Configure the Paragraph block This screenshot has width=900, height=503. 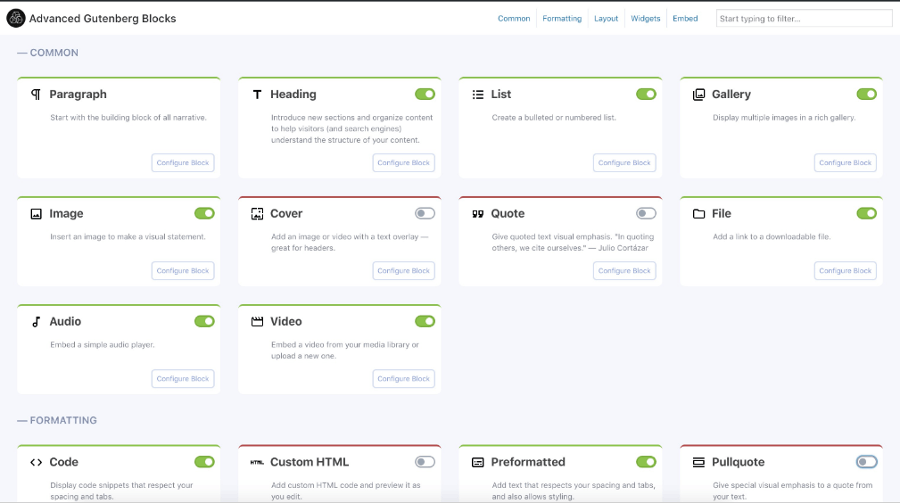183,163
